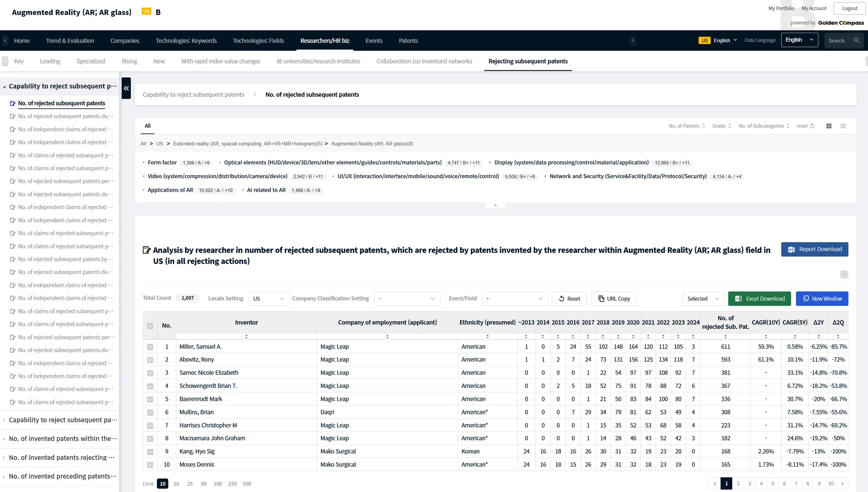Click the Excel Download button
This screenshot has width=868, height=492.
pos(759,299)
